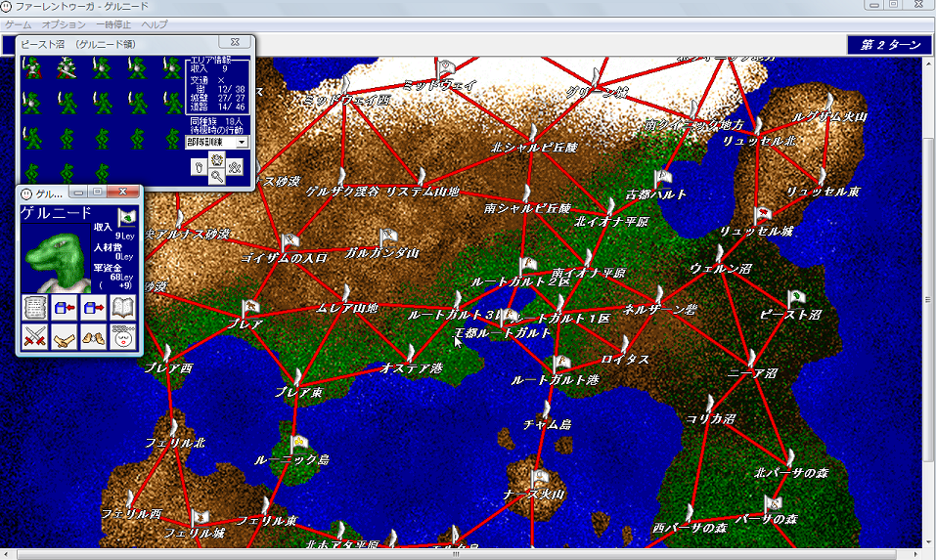The height and width of the screenshot is (560, 936).
Task: Click the フェリル北 location label
Action: point(175,443)
